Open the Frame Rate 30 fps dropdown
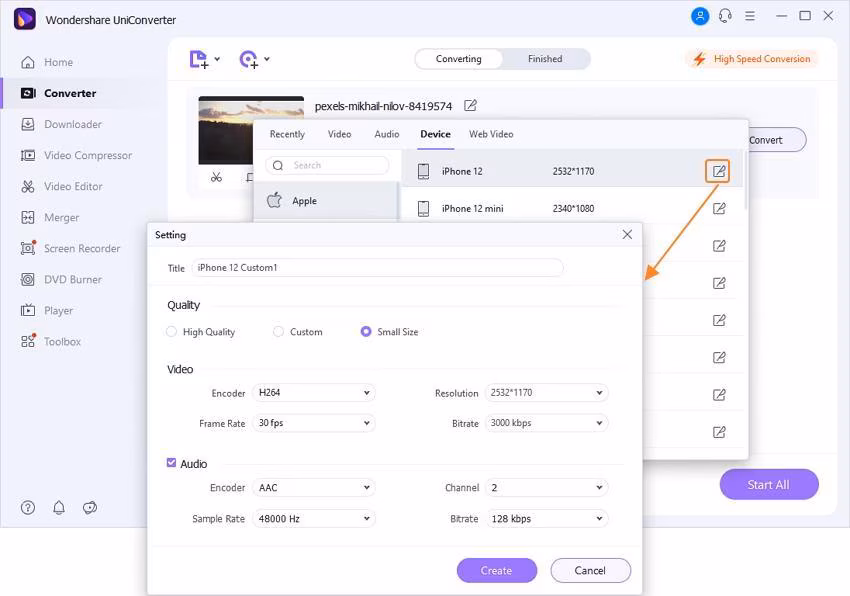 314,423
